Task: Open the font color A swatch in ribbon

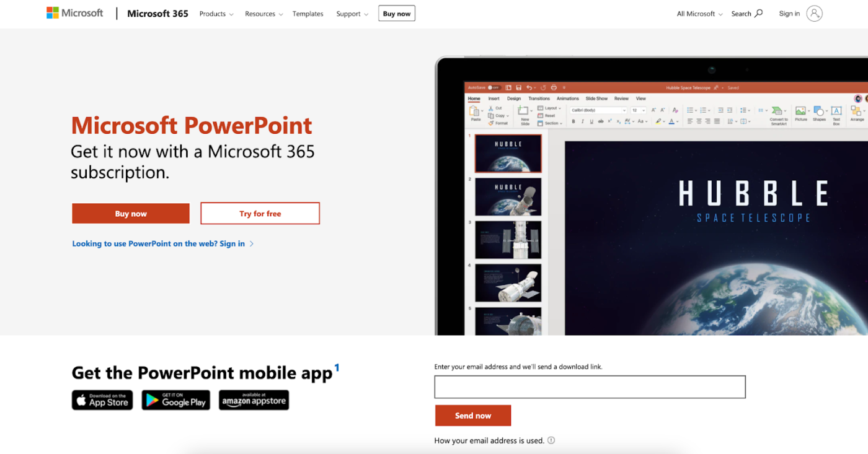Action: point(671,121)
